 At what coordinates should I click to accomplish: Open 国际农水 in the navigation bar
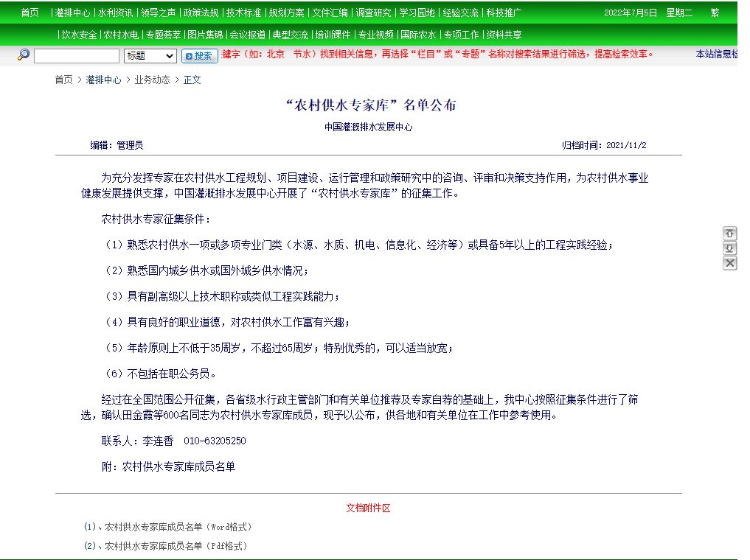tap(418, 35)
